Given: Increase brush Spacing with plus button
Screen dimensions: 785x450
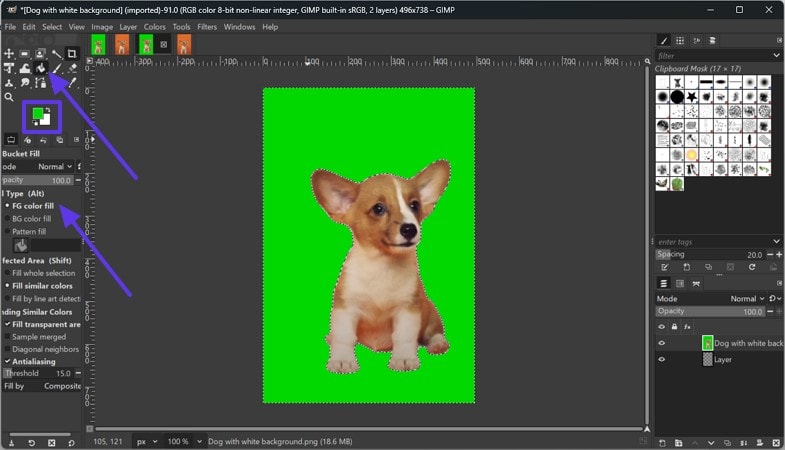Looking at the screenshot, I should 779,255.
